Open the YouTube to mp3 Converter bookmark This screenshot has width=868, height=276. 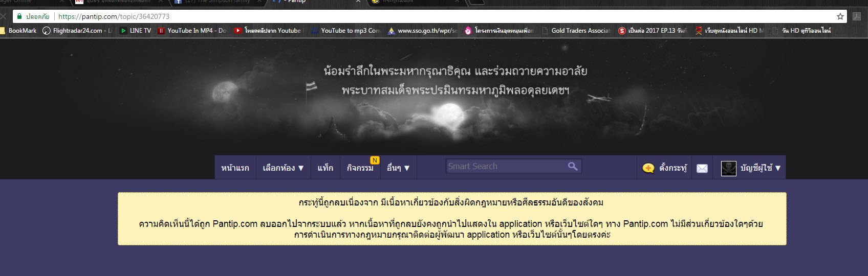345,31
